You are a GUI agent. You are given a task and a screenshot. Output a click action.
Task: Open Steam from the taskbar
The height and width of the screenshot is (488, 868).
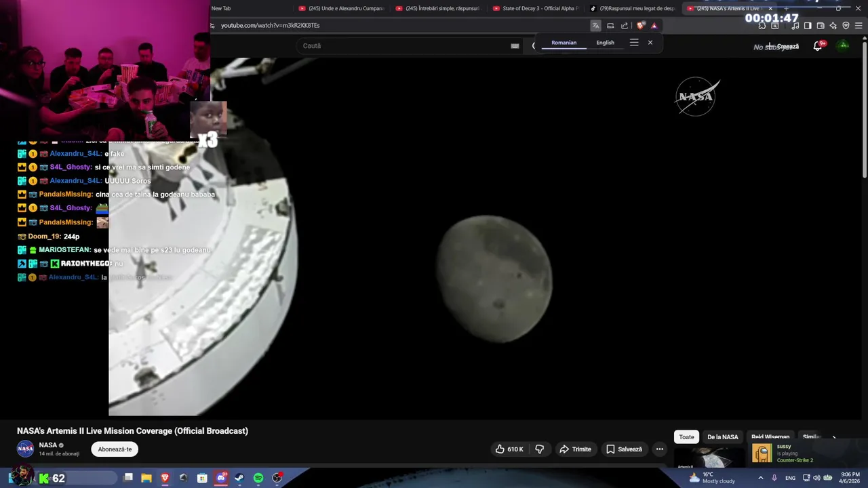(x=239, y=478)
